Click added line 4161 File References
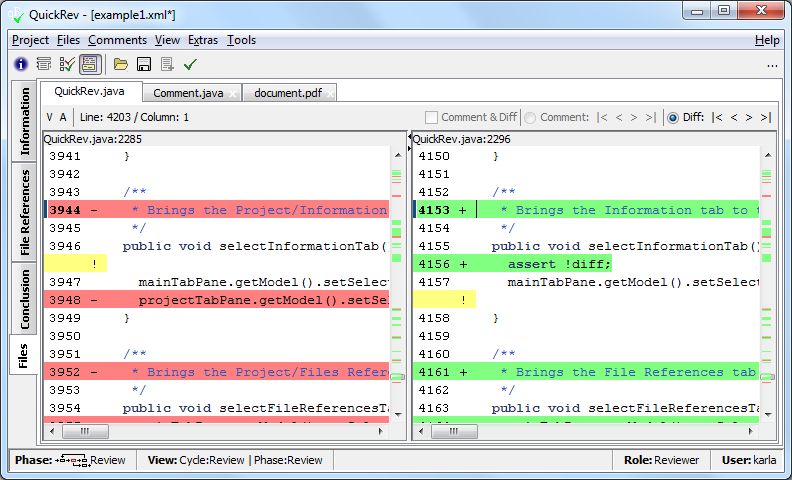 pyautogui.click(x=586, y=372)
